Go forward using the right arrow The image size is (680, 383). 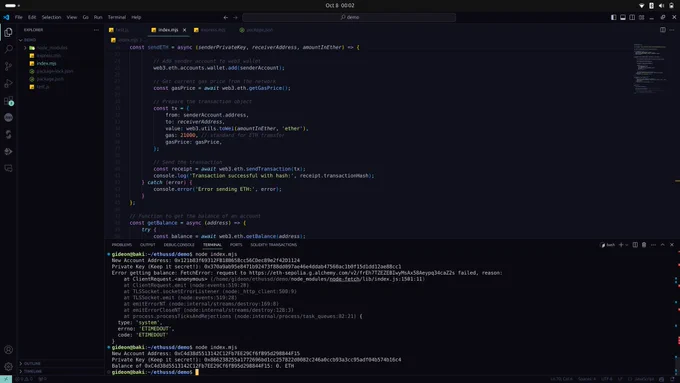click(235, 17)
